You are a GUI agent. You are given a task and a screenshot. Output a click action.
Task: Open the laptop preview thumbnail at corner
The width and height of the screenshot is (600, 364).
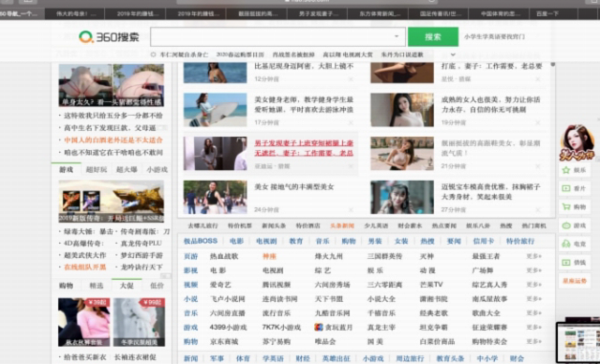578,343
